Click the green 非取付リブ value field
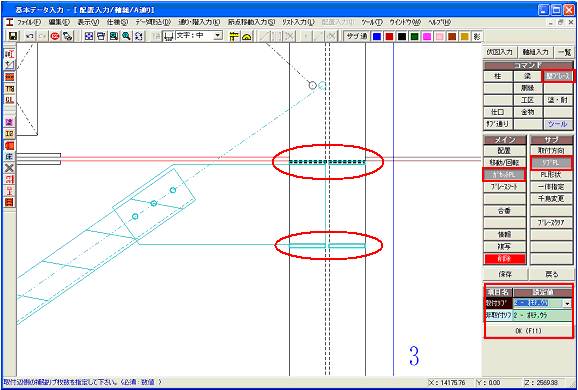578x390 pixels. [542, 316]
